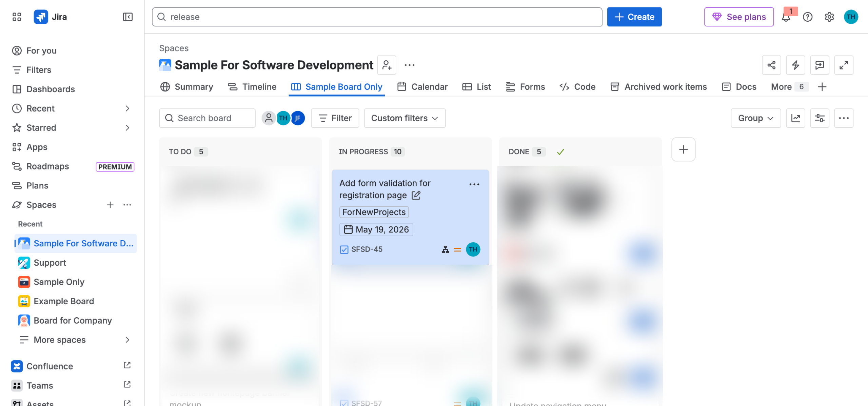
Task: Open view settings sliders icon
Action: tap(820, 118)
